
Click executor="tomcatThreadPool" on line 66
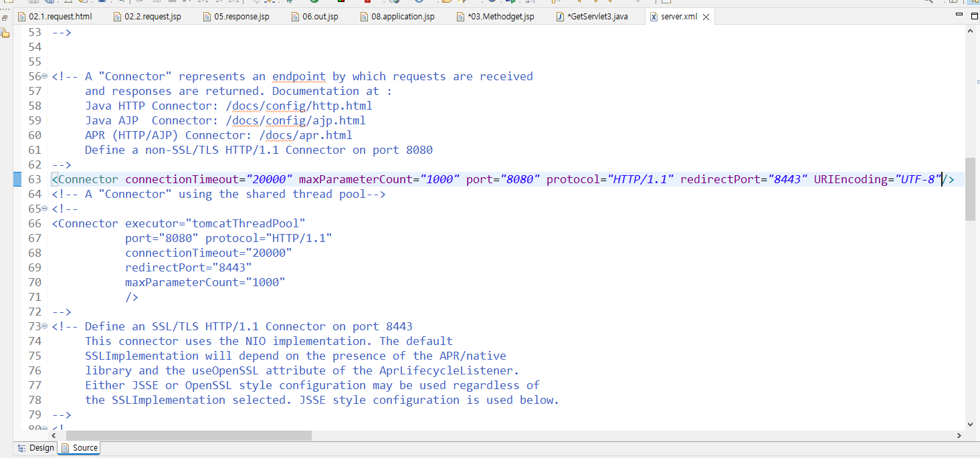tap(215, 223)
